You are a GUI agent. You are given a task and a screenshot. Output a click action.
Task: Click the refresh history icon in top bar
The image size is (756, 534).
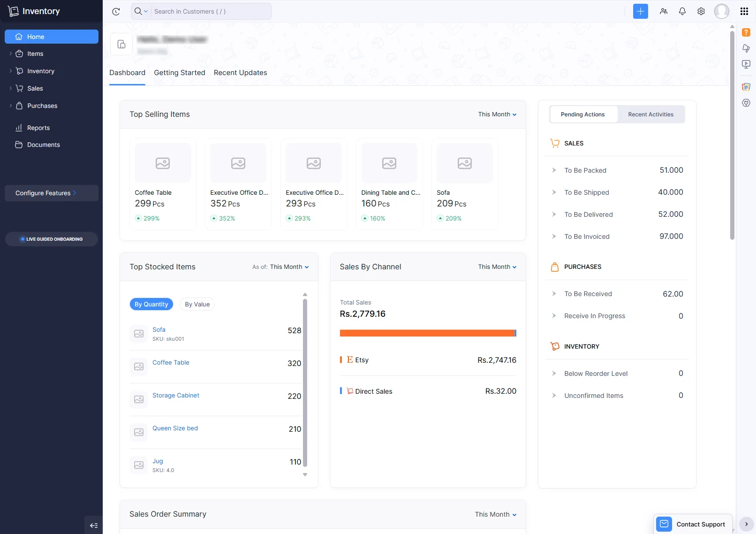[116, 11]
